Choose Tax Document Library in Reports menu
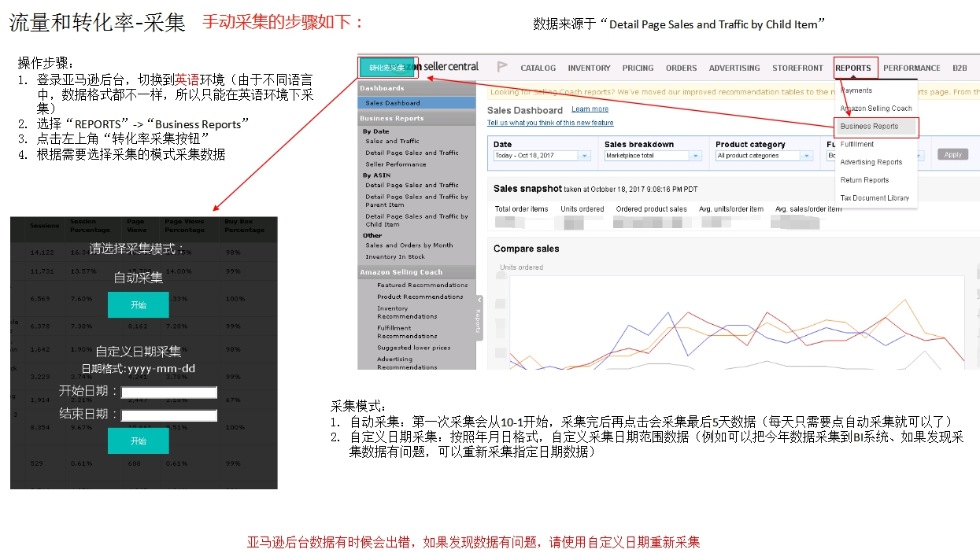 [874, 198]
